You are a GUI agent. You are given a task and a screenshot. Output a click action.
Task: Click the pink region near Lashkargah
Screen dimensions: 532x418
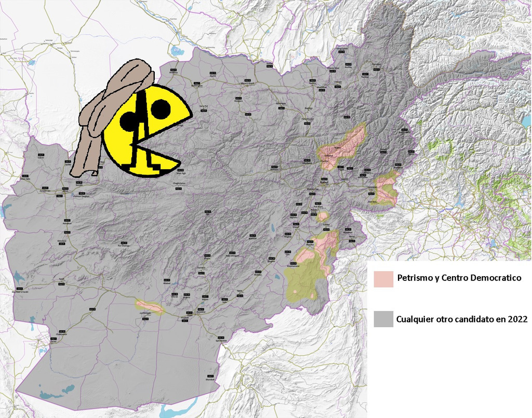point(149,307)
